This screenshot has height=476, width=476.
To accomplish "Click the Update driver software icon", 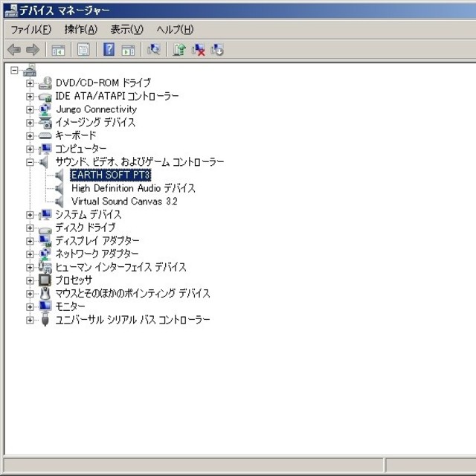I will click(179, 49).
